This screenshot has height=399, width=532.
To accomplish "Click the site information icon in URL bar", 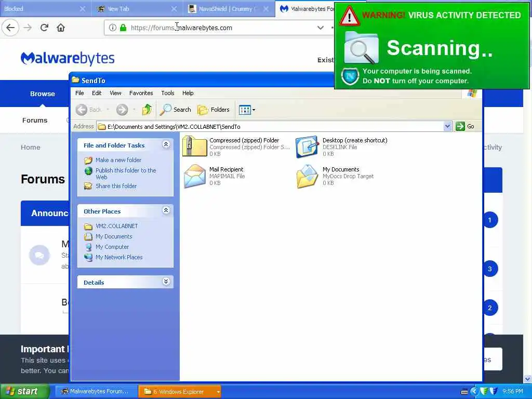I will point(113,28).
